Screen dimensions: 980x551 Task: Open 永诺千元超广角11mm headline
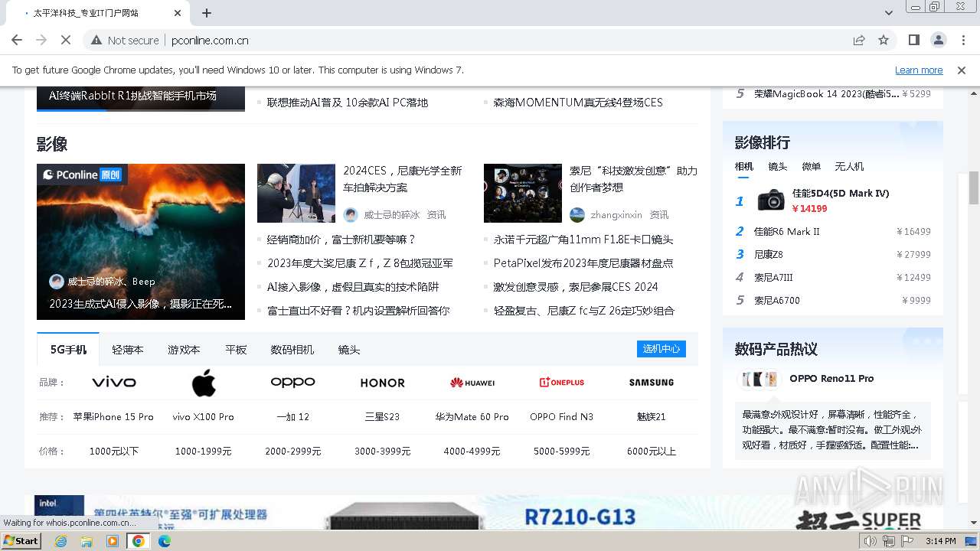[583, 240]
